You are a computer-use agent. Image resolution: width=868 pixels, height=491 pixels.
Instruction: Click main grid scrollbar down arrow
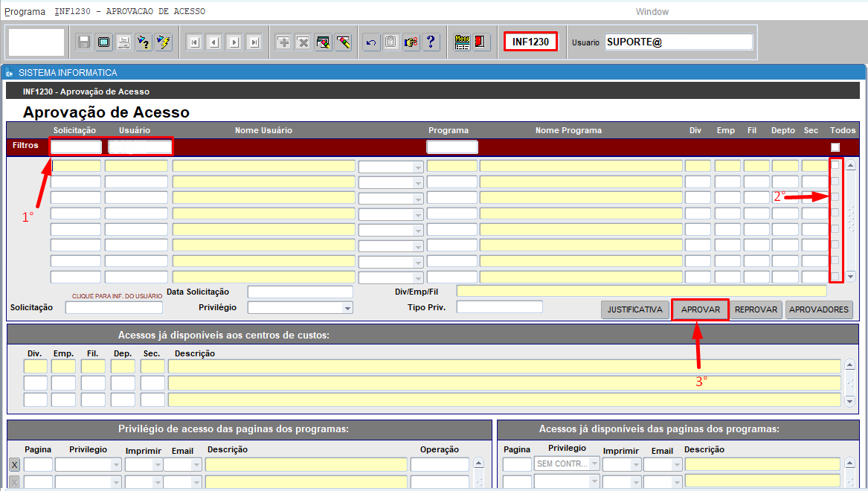click(851, 276)
